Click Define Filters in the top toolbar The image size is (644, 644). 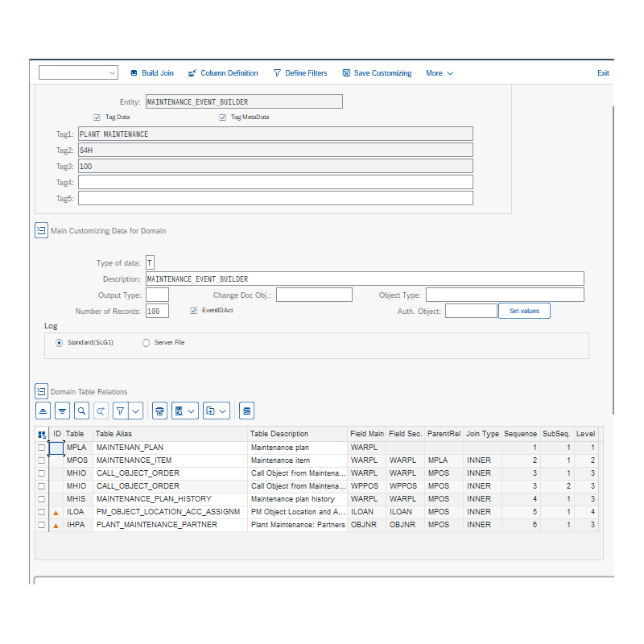pyautogui.click(x=300, y=72)
